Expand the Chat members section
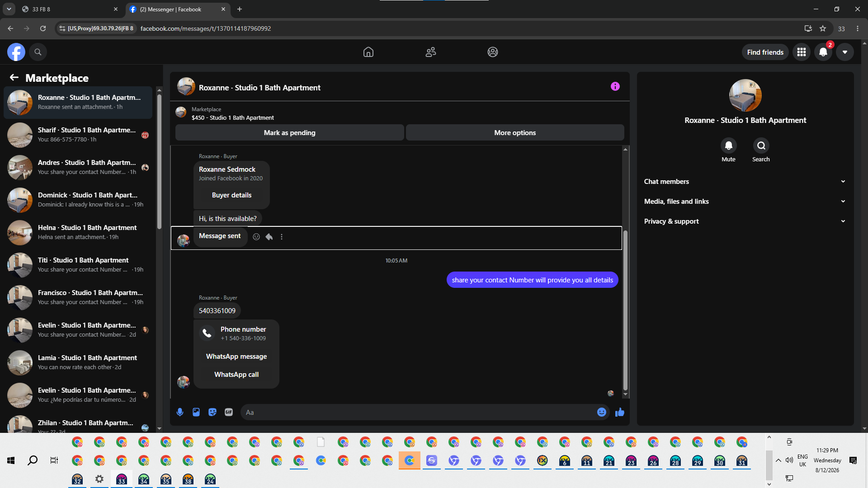 [x=745, y=182]
